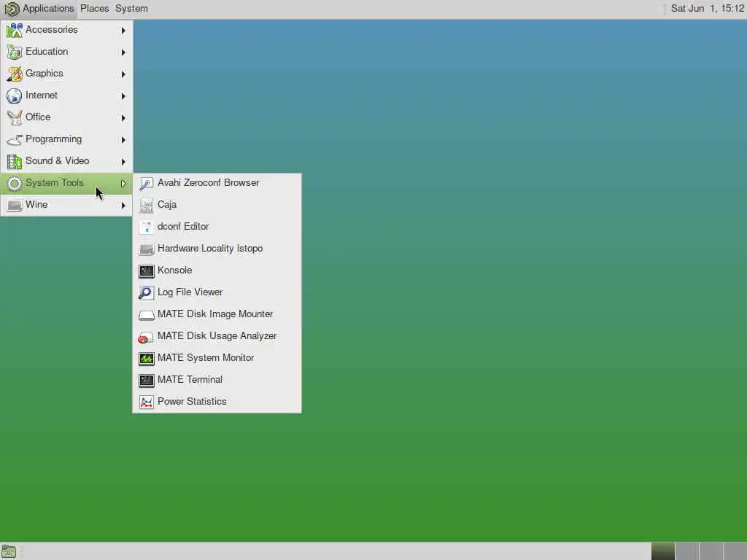This screenshot has width=747, height=560.
Task: Expand the Accessories submenu arrow
Action: click(x=123, y=31)
